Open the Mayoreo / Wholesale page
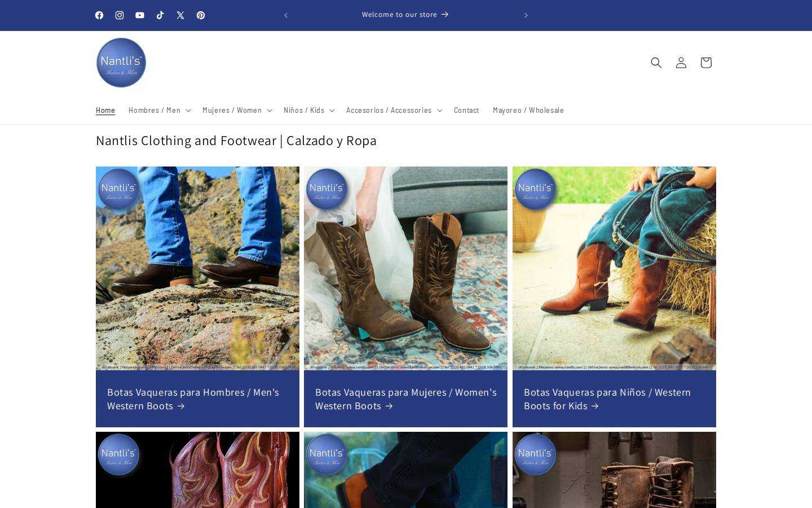812x508 pixels. 528,110
